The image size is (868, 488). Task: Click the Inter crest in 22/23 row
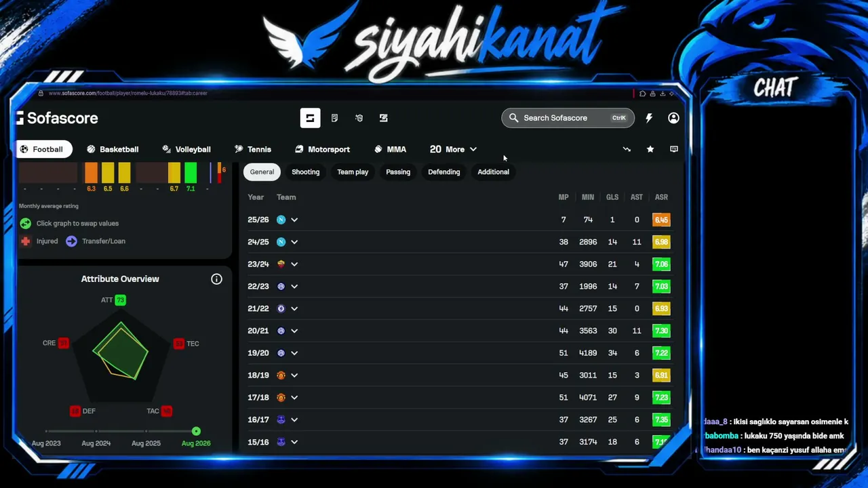coord(281,287)
